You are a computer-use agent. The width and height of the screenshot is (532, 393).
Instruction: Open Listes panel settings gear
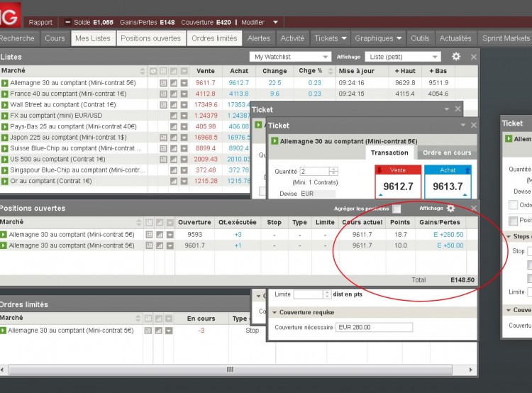(456, 56)
